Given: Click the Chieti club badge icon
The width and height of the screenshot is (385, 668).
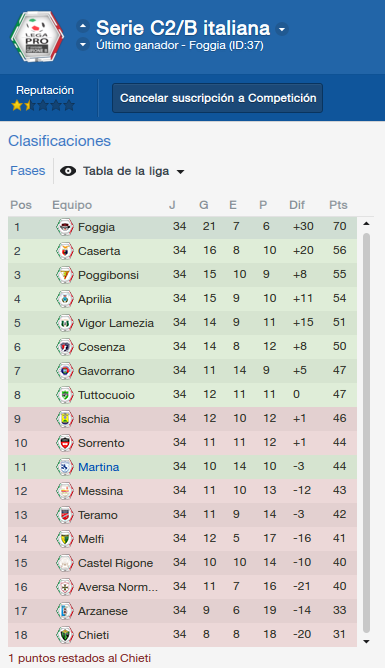Looking at the screenshot, I should (x=65, y=634).
